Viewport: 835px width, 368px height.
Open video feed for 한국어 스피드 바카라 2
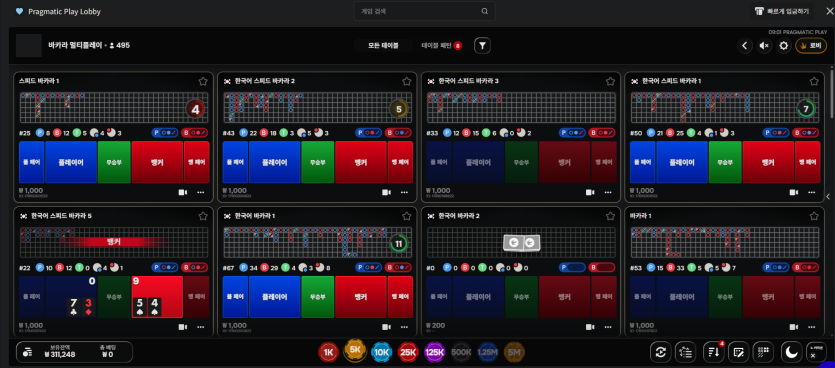pyautogui.click(x=387, y=192)
